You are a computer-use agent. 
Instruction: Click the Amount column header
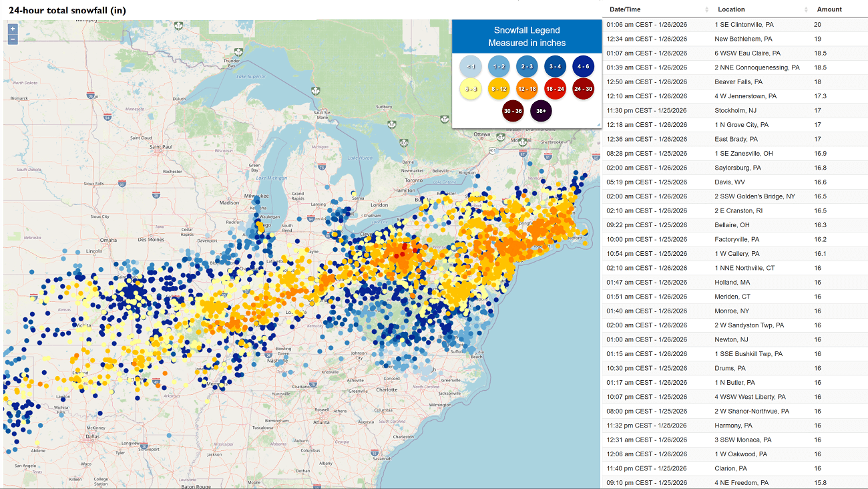click(829, 9)
